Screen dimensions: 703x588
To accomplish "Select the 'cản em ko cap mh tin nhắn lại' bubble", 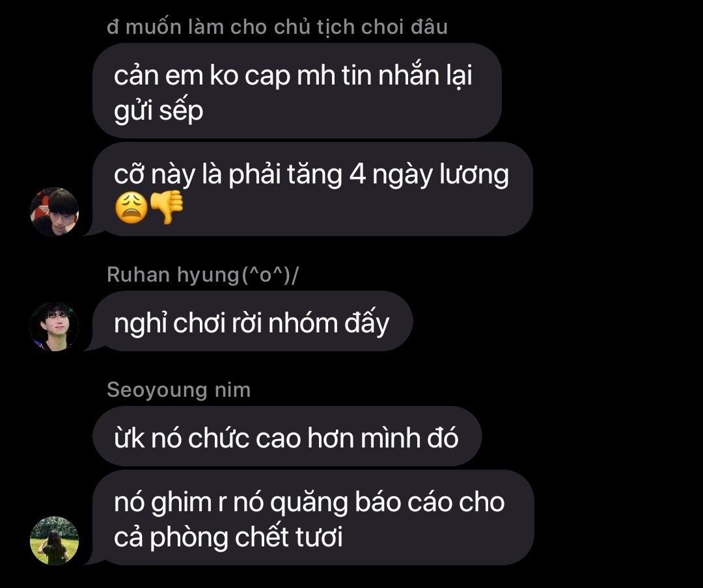I will tap(297, 90).
